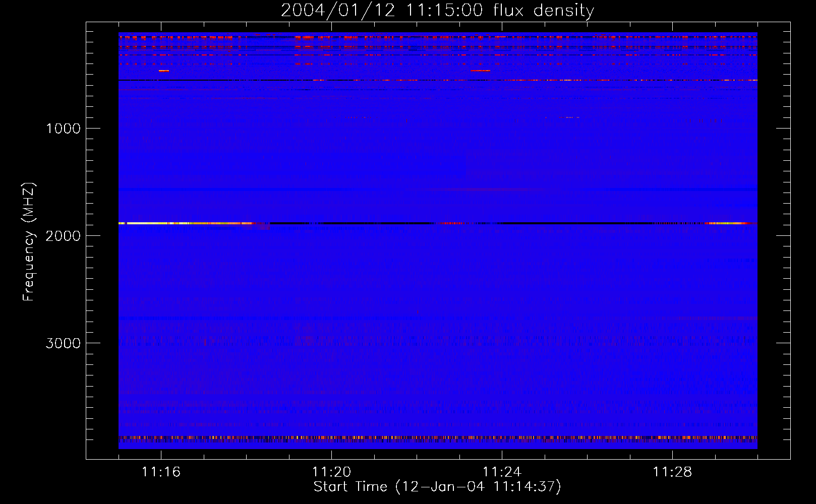Click the bright yellow emission band near 1900 MHz
Screen dimensions: 816x504
click(x=186, y=223)
